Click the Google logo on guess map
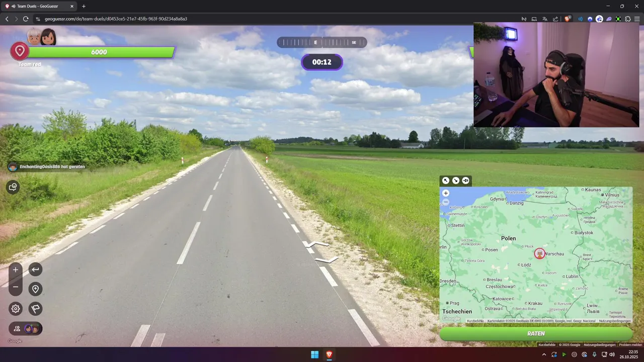Viewport: 644px width, 362px height. pos(451,319)
